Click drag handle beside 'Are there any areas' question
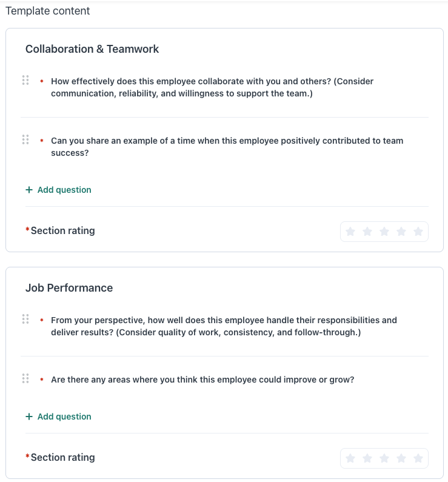 [25, 378]
